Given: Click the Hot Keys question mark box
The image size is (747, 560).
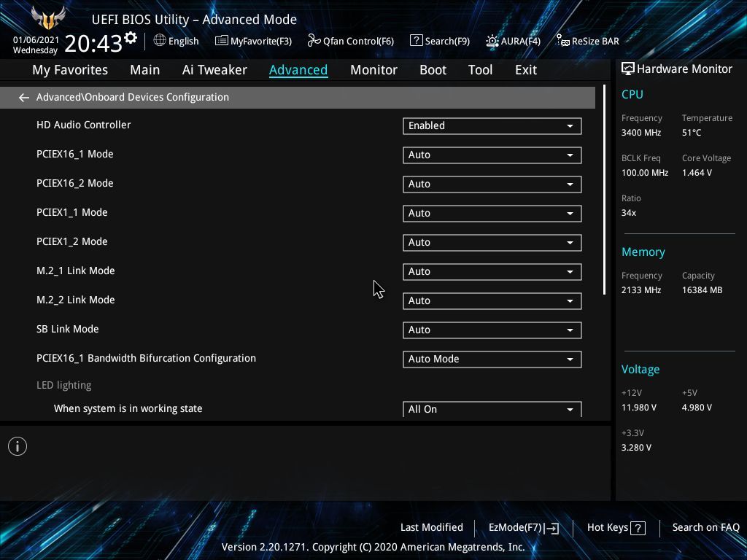Looking at the screenshot, I should coord(638,528).
